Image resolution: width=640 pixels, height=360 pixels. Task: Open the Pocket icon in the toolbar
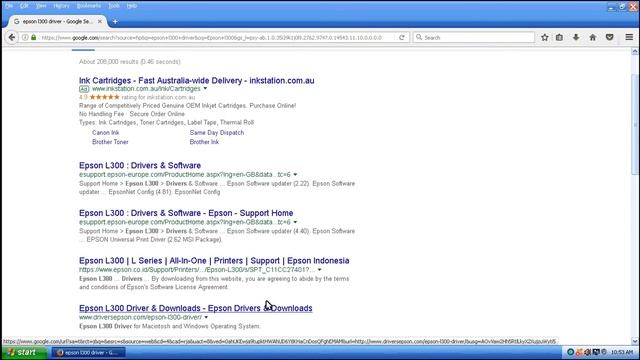coord(609,38)
